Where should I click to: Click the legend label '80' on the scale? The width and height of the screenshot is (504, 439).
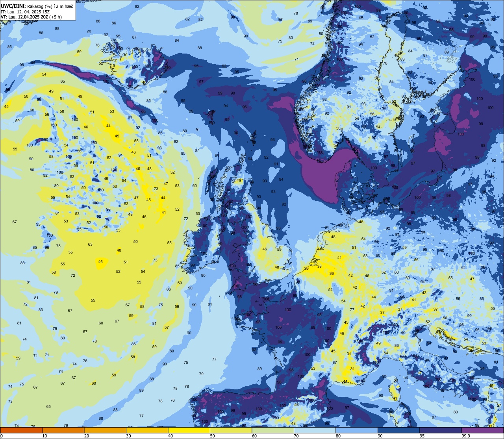click(x=338, y=436)
